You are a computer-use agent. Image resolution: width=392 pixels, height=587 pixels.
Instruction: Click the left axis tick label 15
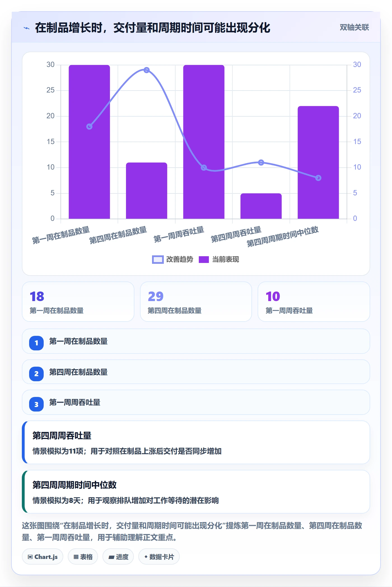click(x=50, y=142)
